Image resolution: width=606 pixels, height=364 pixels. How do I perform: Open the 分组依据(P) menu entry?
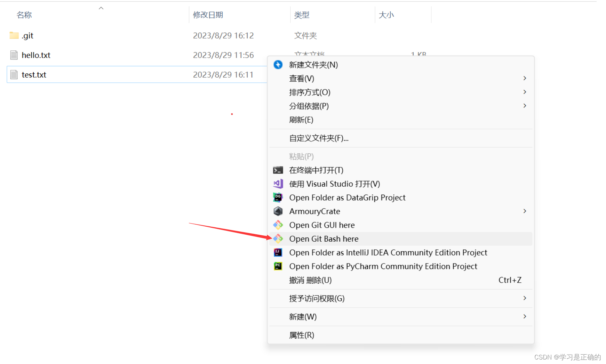pyautogui.click(x=401, y=106)
